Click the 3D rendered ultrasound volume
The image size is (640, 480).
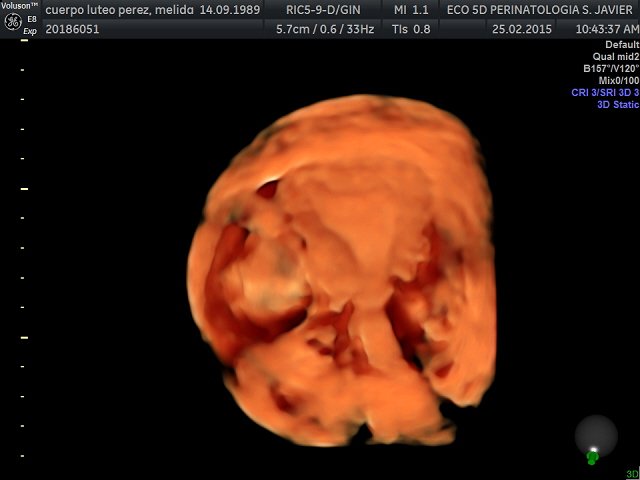coord(343,270)
